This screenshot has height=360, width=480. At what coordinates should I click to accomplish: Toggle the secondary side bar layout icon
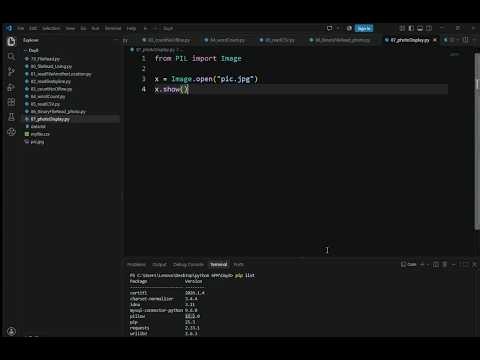click(x=429, y=28)
